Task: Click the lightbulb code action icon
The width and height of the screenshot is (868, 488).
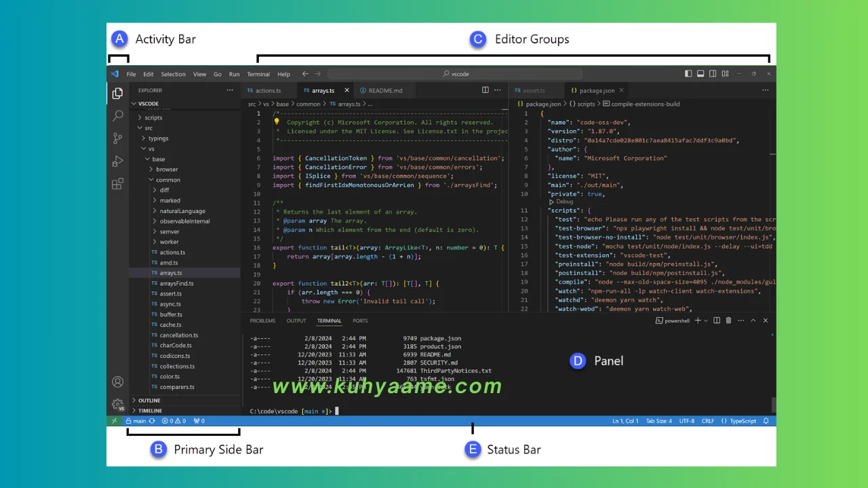Action: (277, 123)
